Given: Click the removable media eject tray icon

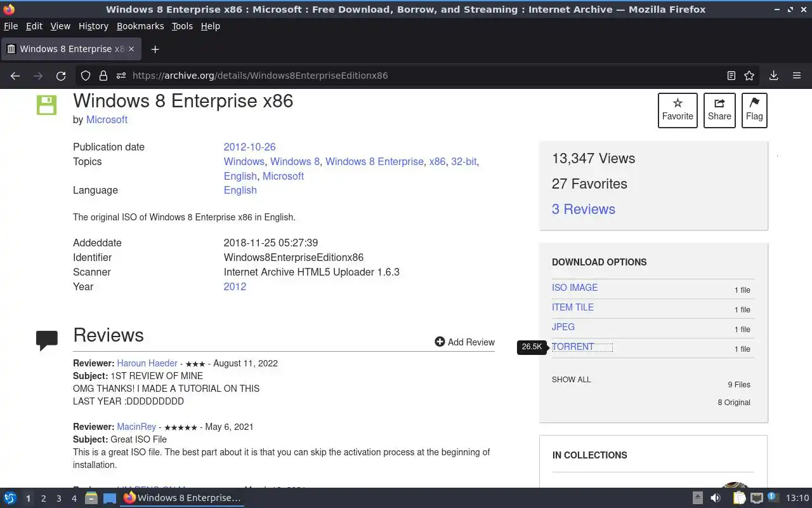Looking at the screenshot, I should pyautogui.click(x=697, y=498).
